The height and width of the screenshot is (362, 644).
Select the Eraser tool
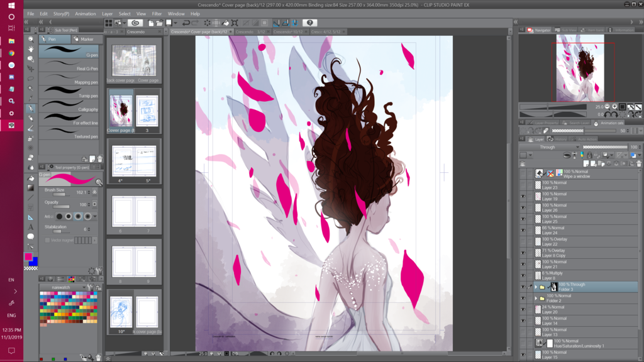(31, 158)
